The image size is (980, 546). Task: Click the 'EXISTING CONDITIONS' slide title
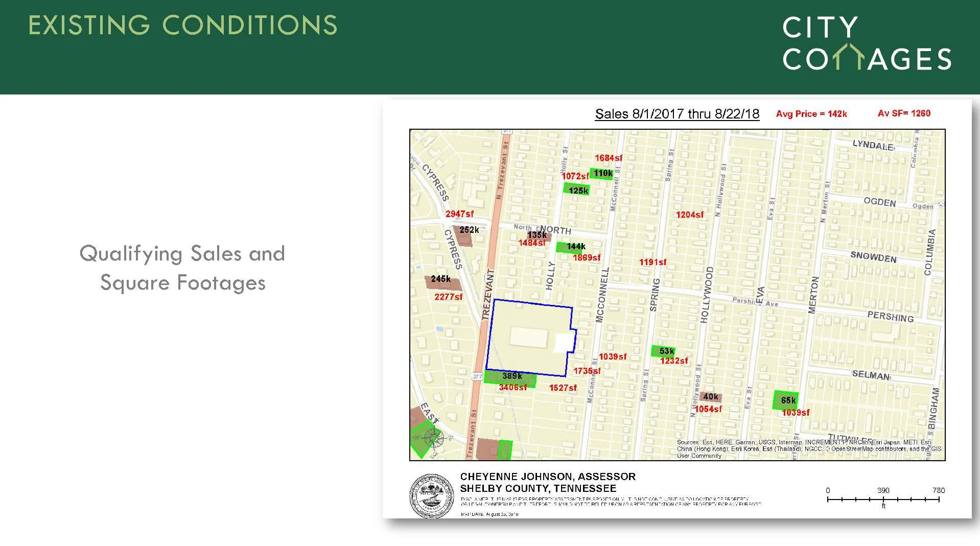[182, 25]
